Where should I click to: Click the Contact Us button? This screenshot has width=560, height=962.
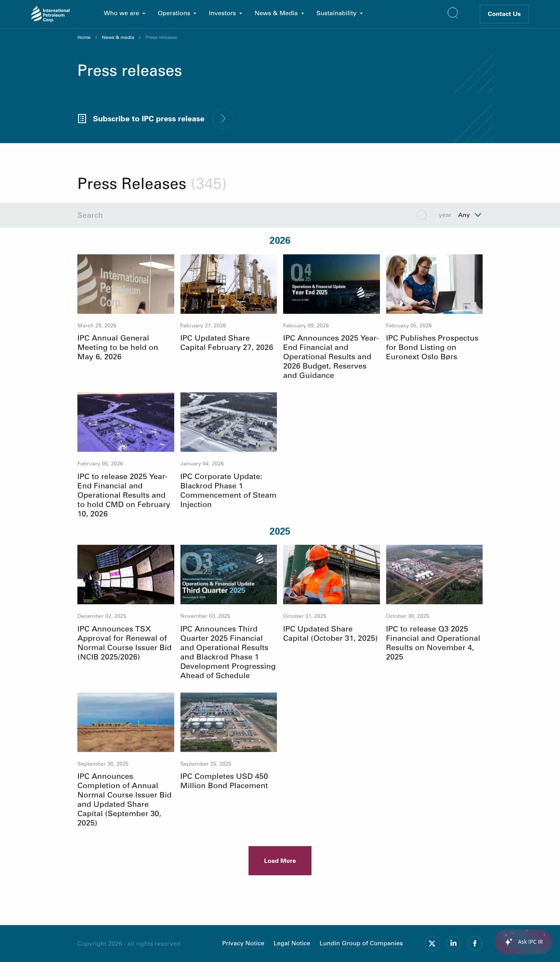coord(504,14)
